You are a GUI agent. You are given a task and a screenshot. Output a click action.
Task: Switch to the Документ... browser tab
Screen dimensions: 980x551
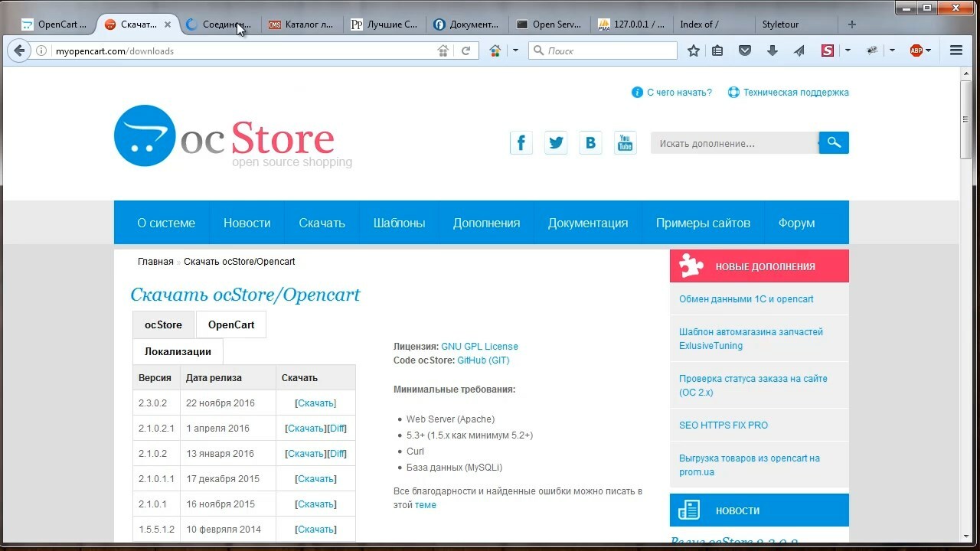tap(466, 24)
